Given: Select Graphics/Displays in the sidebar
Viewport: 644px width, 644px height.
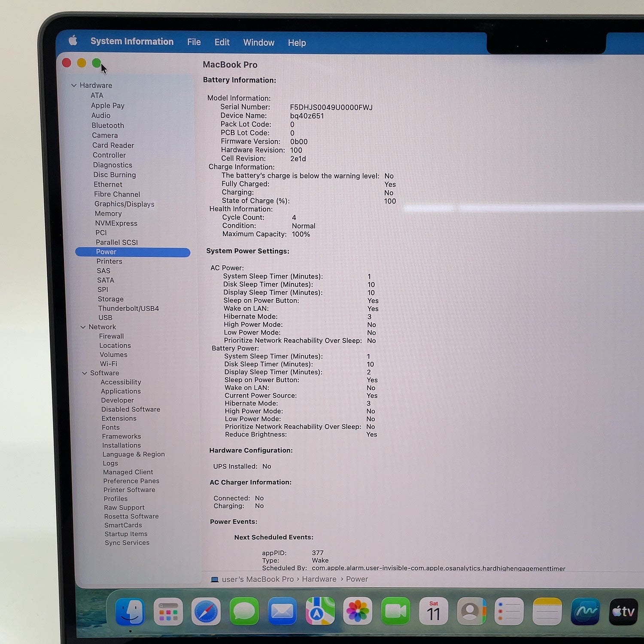Looking at the screenshot, I should (124, 204).
